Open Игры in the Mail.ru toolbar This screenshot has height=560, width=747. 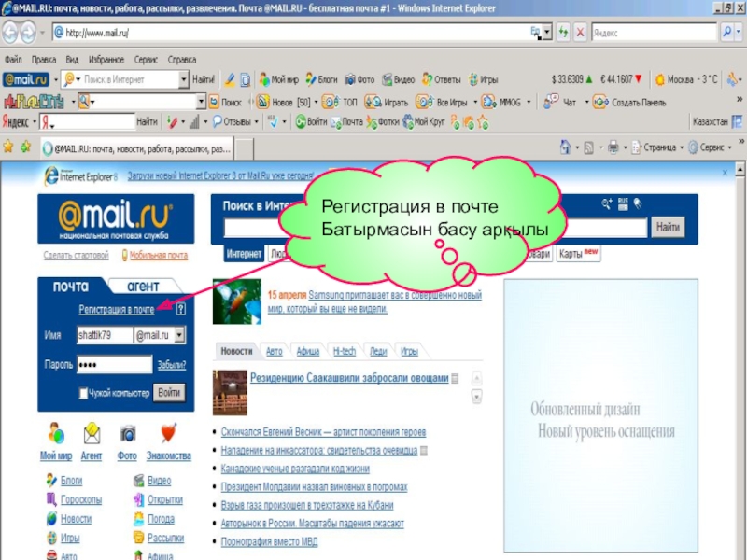click(x=483, y=79)
